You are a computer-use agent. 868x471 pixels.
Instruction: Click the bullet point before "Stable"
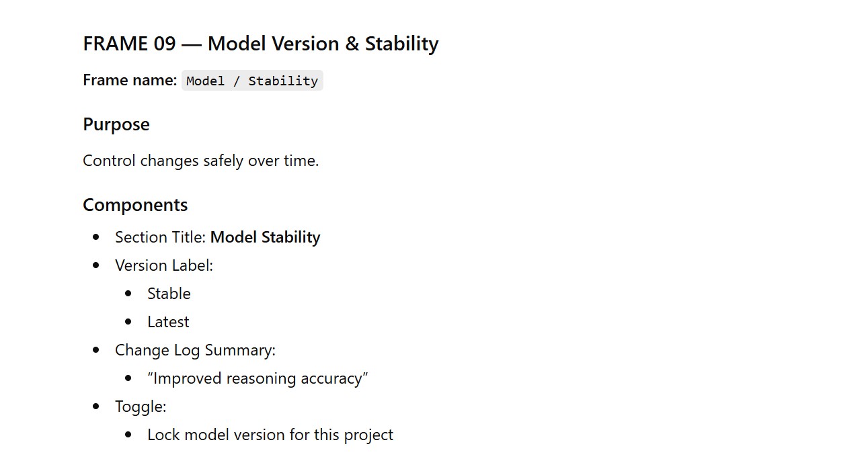coord(129,294)
